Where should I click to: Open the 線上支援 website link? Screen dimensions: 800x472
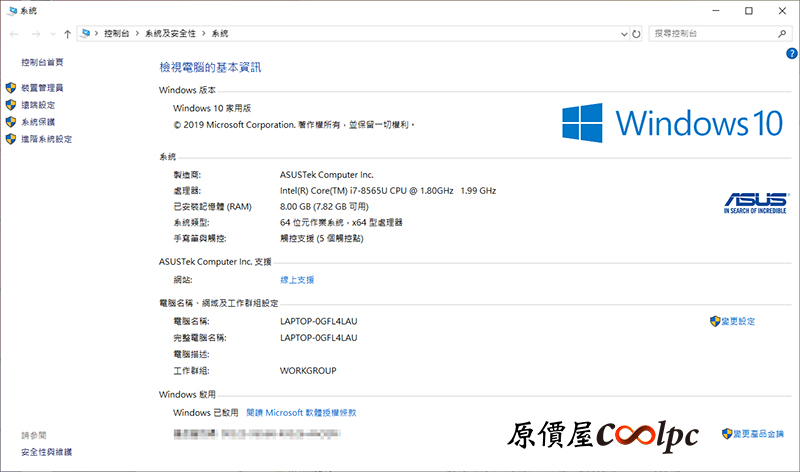coord(297,280)
